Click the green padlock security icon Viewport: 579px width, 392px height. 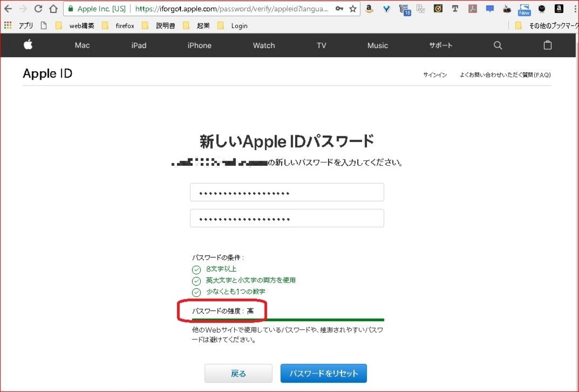(71, 8)
